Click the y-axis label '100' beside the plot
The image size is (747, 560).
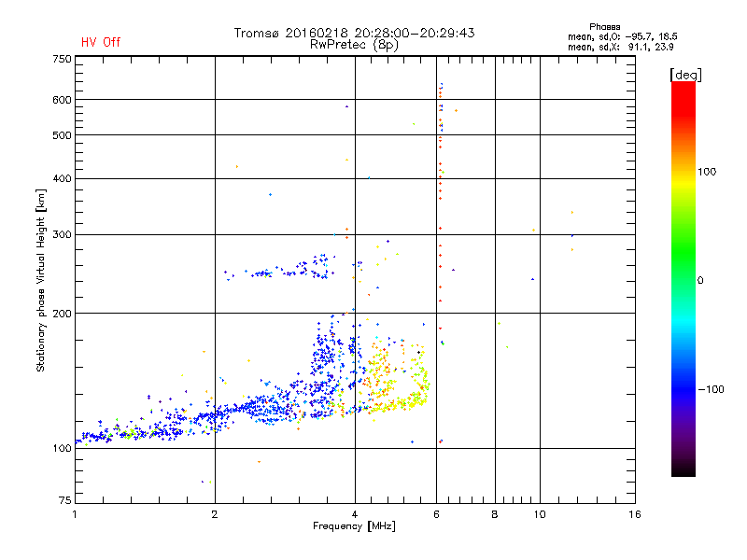tap(62, 448)
